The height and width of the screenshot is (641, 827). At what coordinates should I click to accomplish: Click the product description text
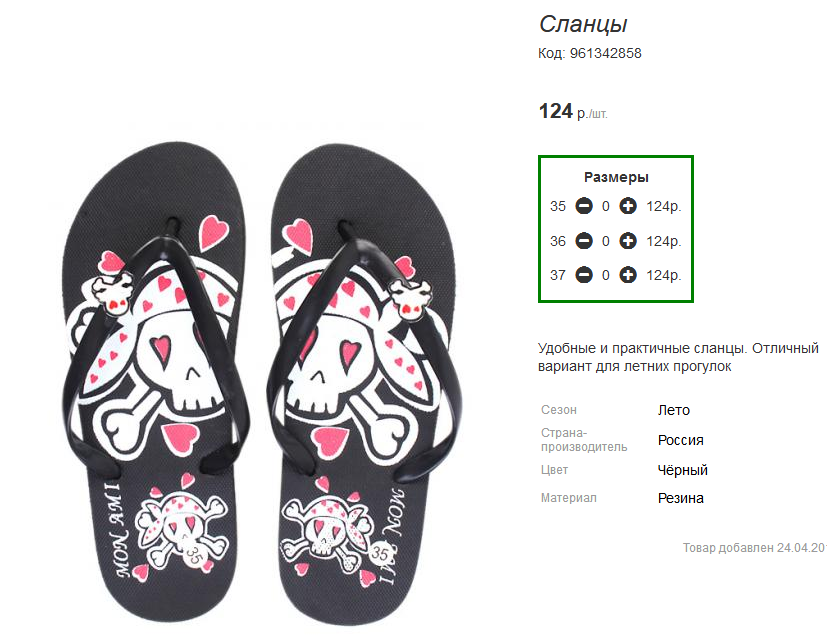678,357
